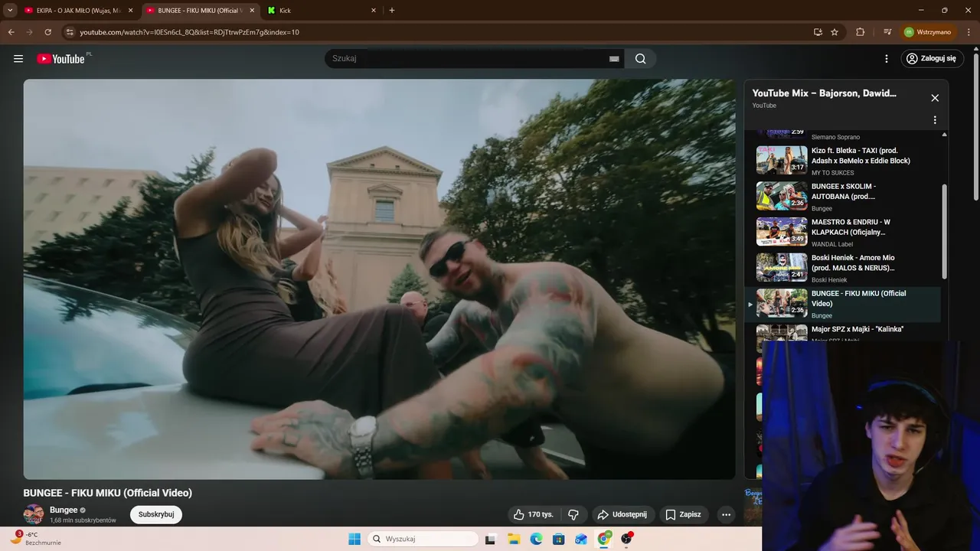Install app icon in the address bar

(x=818, y=32)
